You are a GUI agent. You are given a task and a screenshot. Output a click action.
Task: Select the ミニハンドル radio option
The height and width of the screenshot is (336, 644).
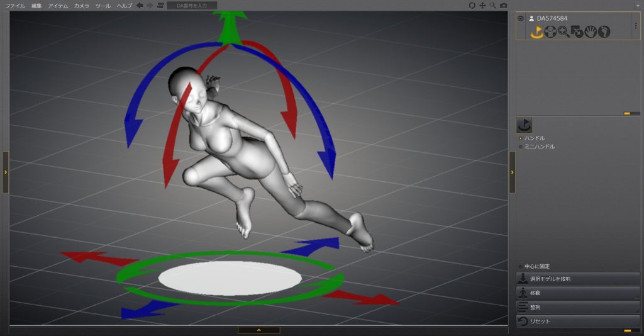[x=520, y=147]
